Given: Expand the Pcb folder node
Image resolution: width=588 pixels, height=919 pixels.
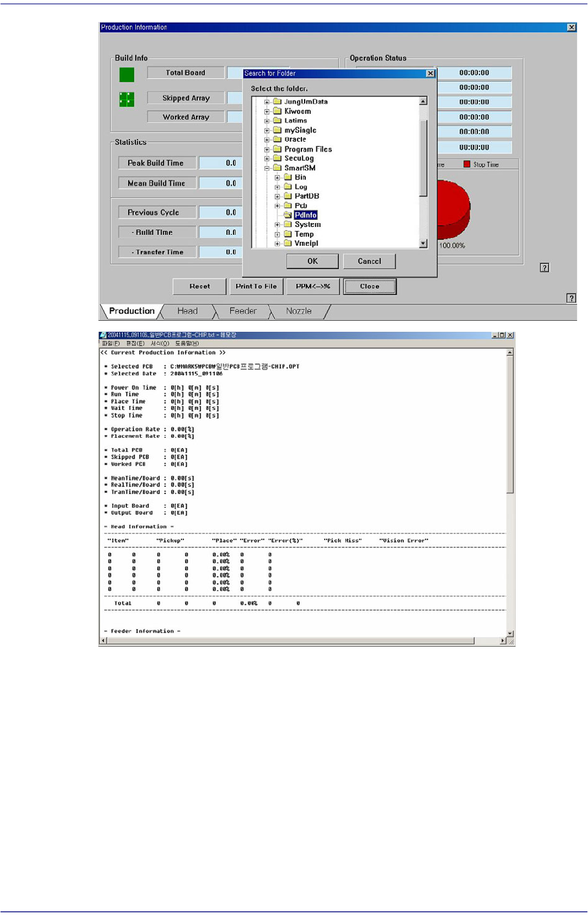Looking at the screenshot, I should tap(277, 206).
